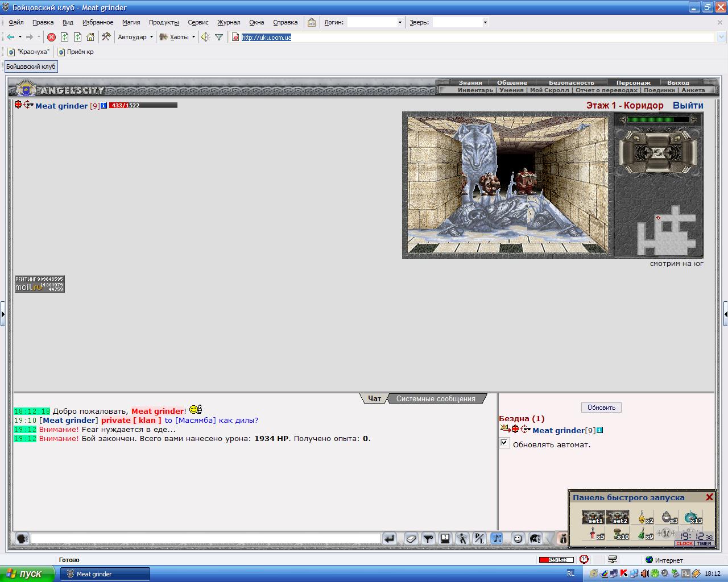The image size is (728, 582).
Task: Click info icon next to Meat grinder [9] header
Action: click(x=104, y=106)
